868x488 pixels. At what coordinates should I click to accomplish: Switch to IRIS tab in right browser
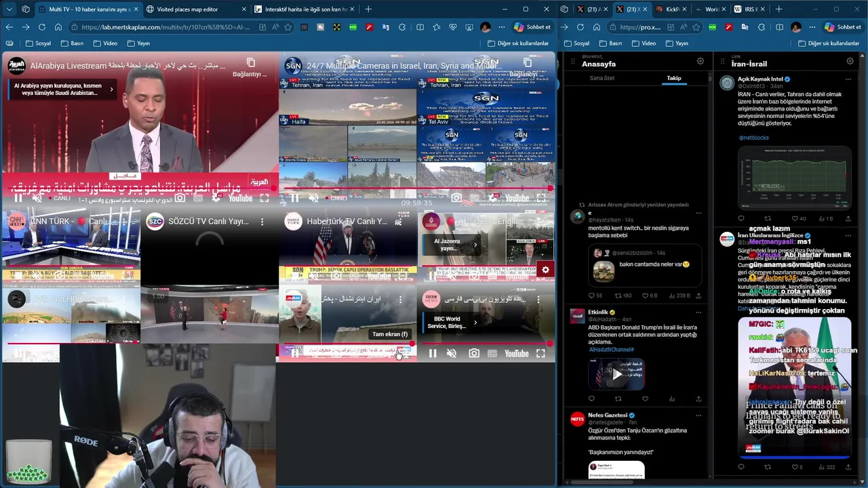coord(749,9)
